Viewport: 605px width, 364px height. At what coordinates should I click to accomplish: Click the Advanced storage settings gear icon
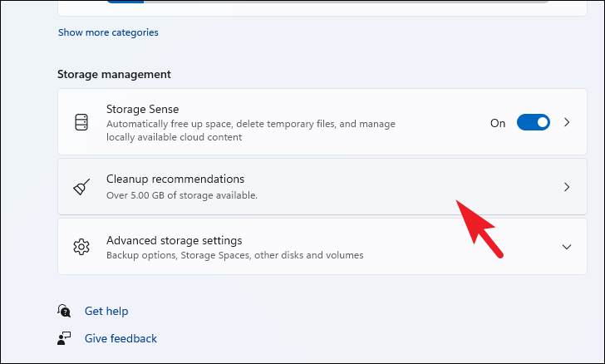81,247
